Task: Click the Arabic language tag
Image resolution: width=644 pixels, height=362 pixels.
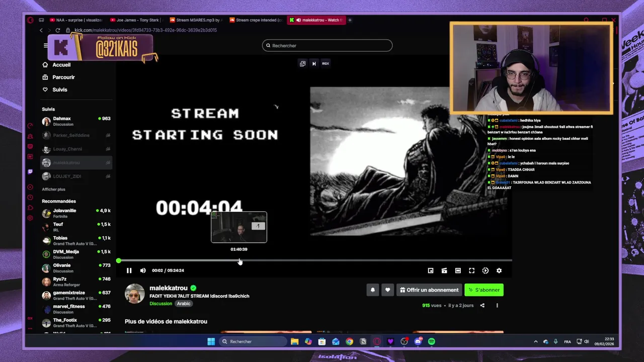Action: [x=184, y=304]
